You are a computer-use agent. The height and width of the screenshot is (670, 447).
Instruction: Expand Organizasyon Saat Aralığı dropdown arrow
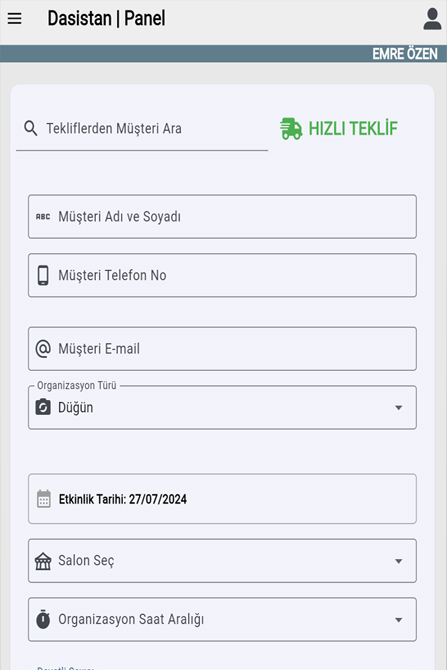click(398, 620)
